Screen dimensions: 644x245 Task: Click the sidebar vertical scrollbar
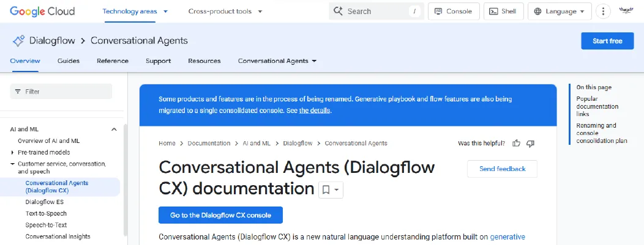pos(125,180)
